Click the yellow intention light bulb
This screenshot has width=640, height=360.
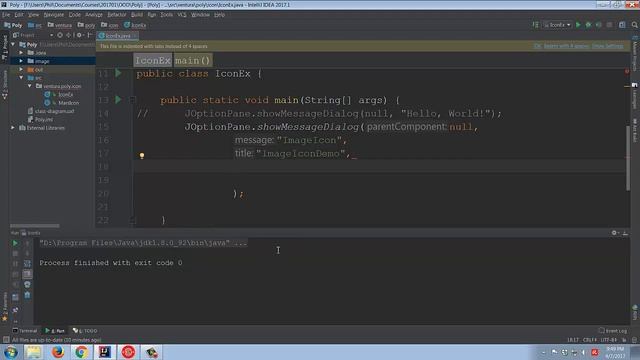[142, 156]
